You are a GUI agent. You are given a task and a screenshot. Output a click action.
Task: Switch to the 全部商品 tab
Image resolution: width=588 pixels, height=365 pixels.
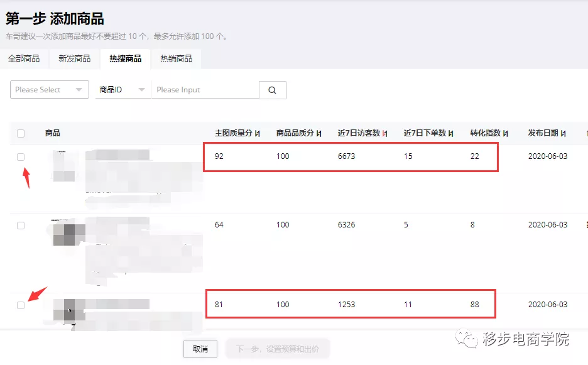click(24, 58)
